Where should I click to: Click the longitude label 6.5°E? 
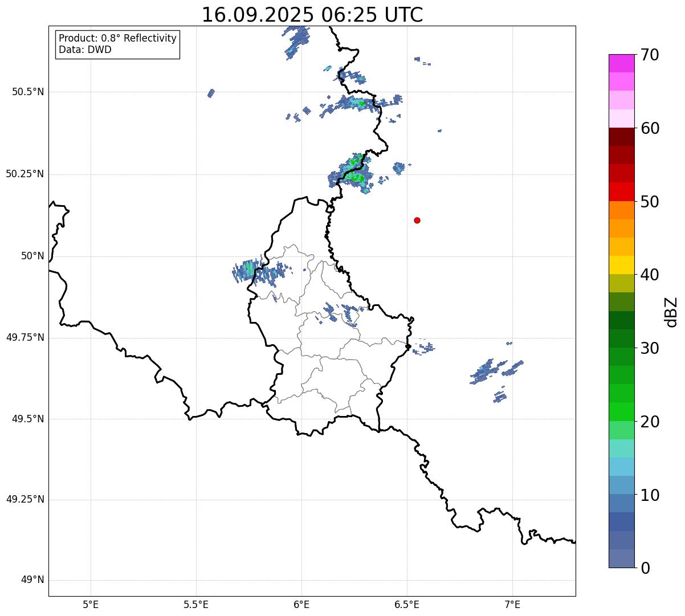[x=407, y=604]
